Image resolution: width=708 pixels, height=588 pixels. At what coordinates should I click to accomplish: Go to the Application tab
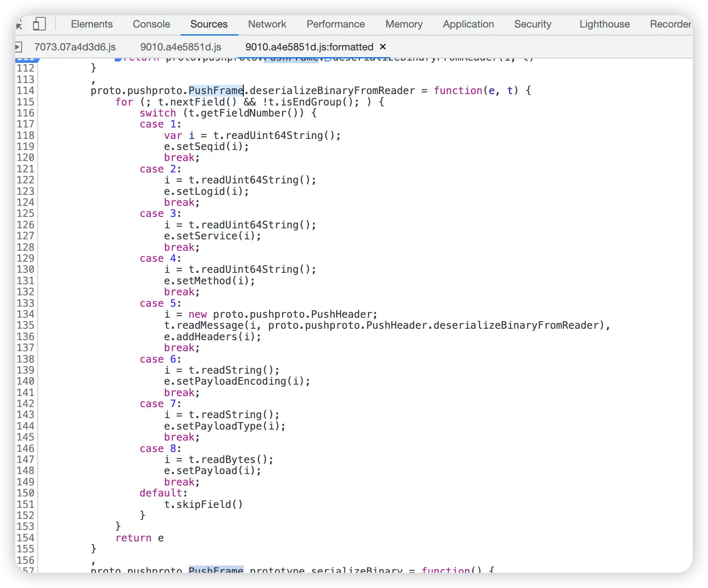point(468,24)
